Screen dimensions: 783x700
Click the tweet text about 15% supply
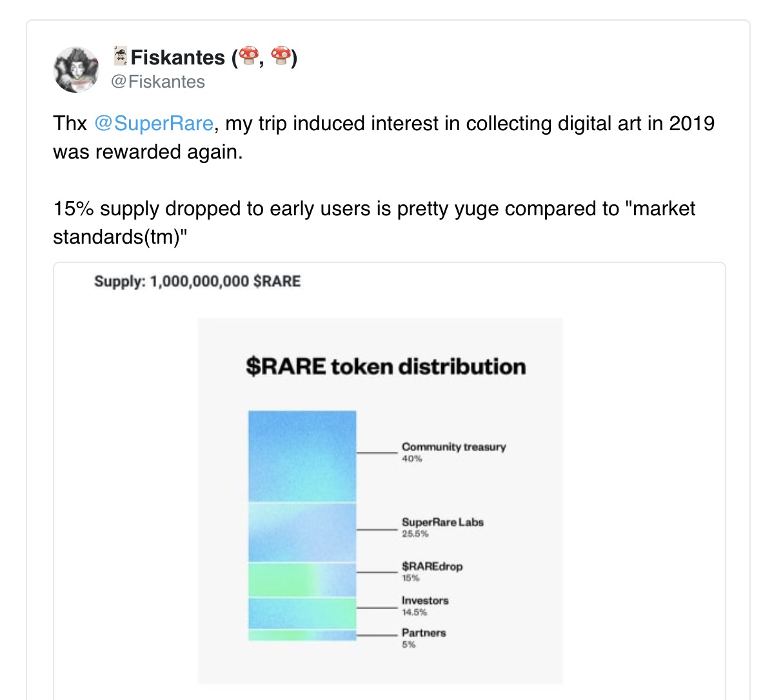(374, 222)
